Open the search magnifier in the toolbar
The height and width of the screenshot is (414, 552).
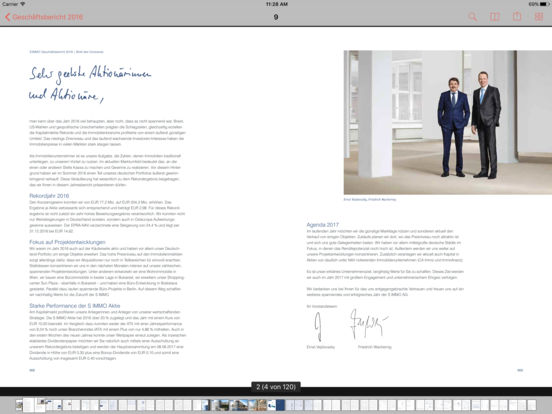472,17
